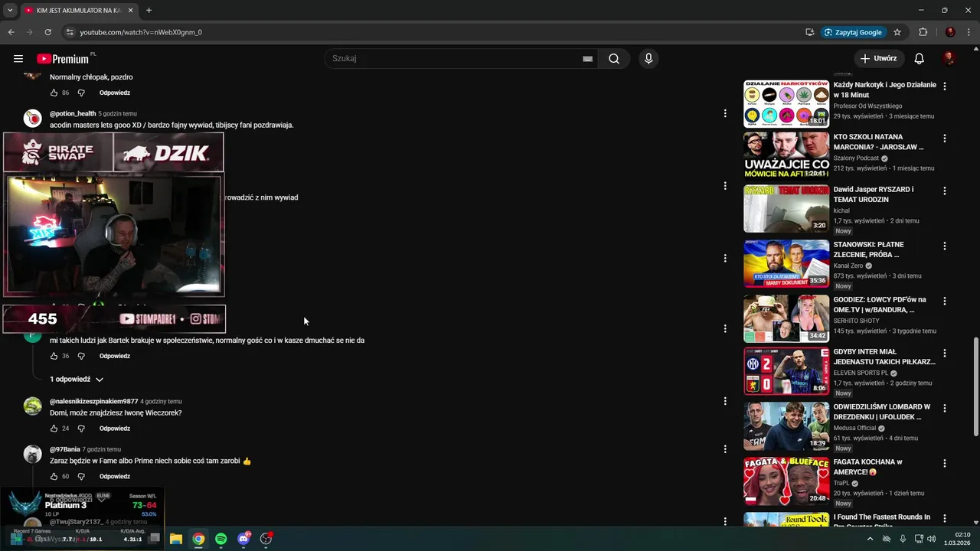Dislike the @97Bania comment
980x551 pixels.
point(81,476)
